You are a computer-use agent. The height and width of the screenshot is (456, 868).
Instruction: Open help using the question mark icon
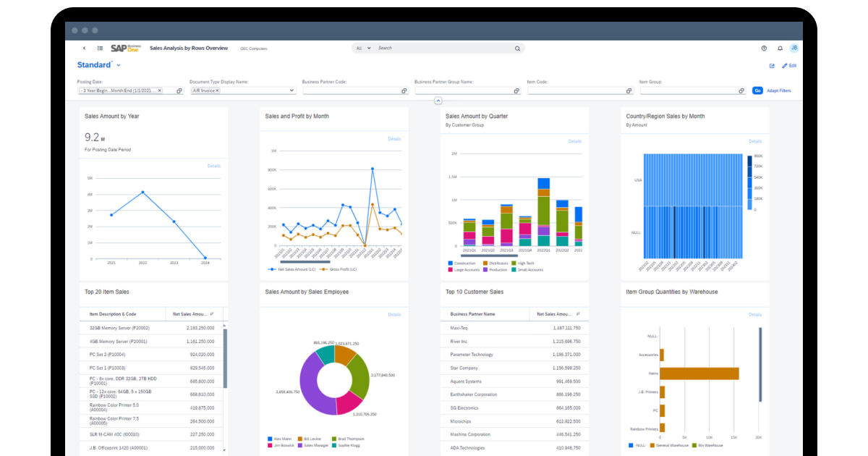[763, 48]
